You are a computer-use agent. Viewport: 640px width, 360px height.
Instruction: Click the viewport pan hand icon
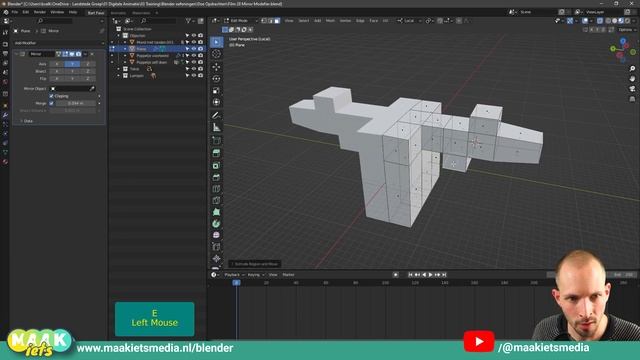coord(632,78)
